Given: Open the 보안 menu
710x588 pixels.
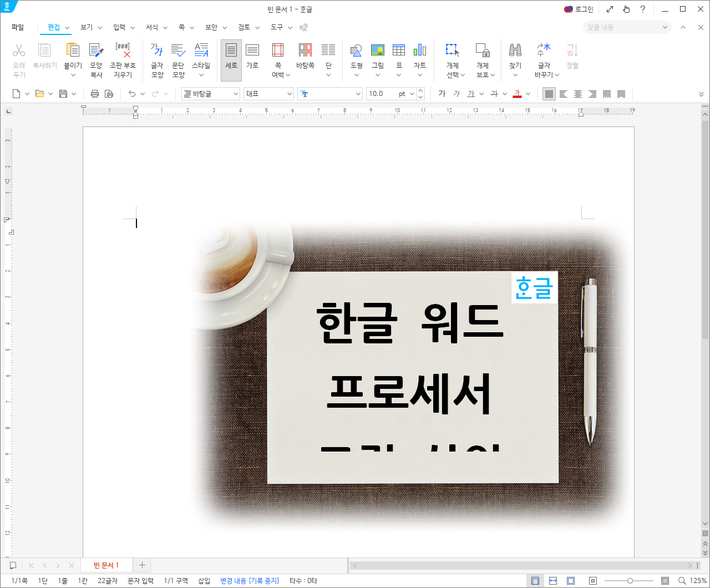Looking at the screenshot, I should tap(211, 27).
